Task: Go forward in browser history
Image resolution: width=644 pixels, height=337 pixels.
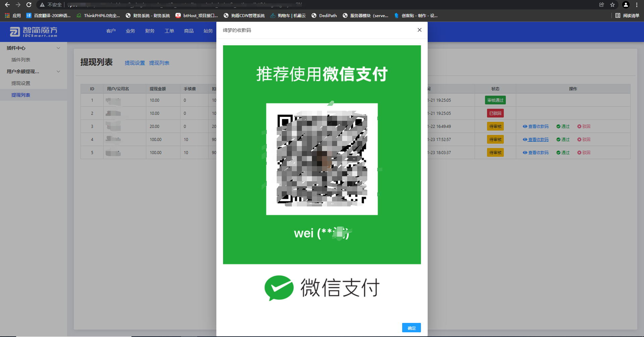Action: coord(18,5)
